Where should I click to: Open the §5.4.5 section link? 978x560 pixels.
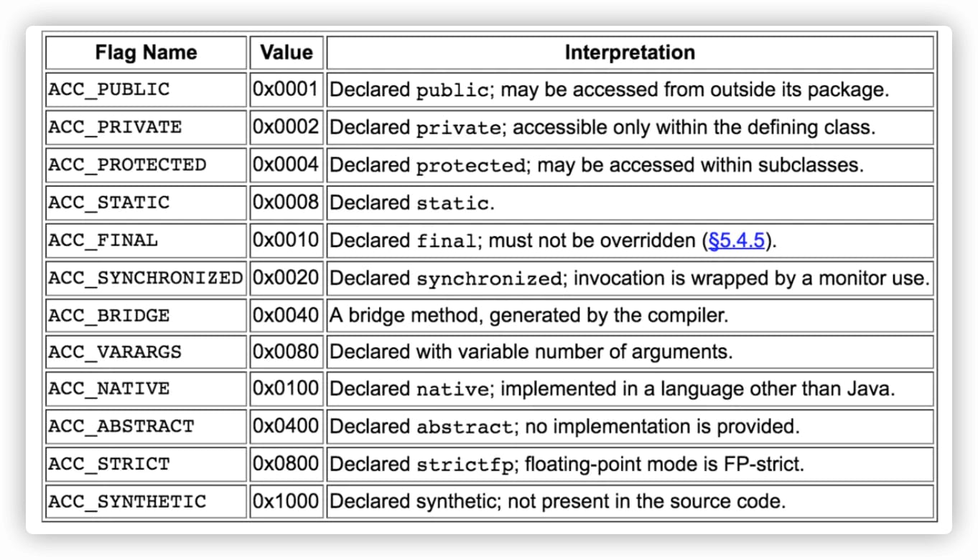tap(737, 241)
